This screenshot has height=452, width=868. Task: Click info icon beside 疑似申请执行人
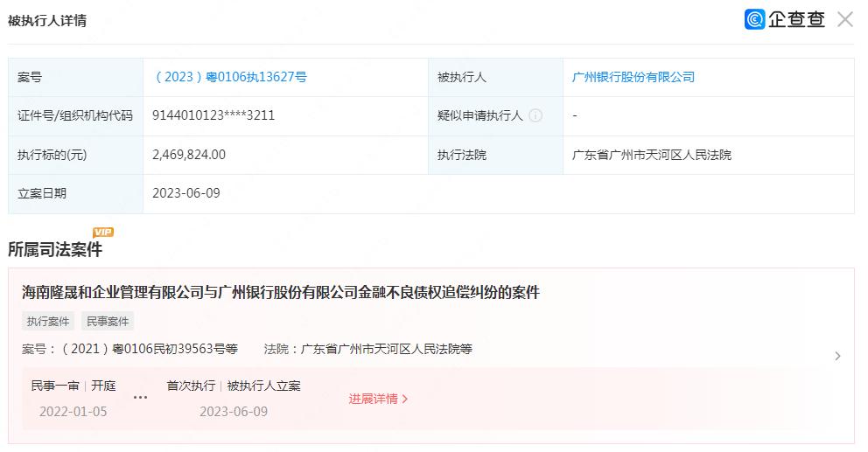click(535, 115)
